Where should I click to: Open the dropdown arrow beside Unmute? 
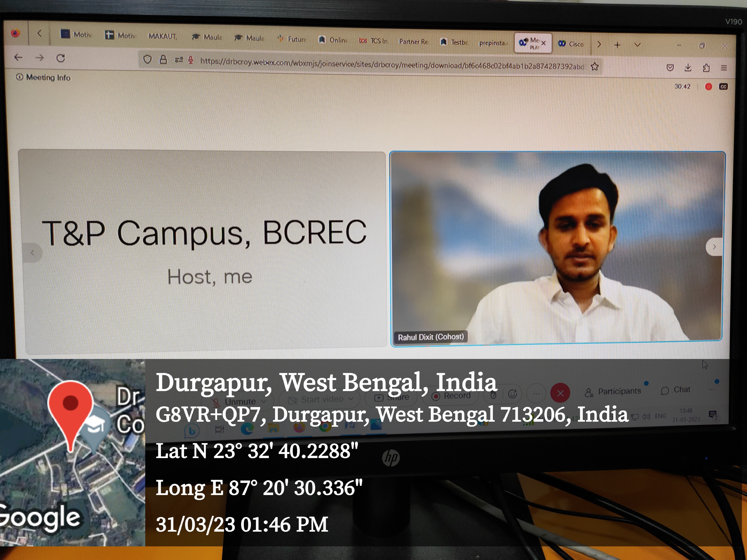tap(264, 401)
